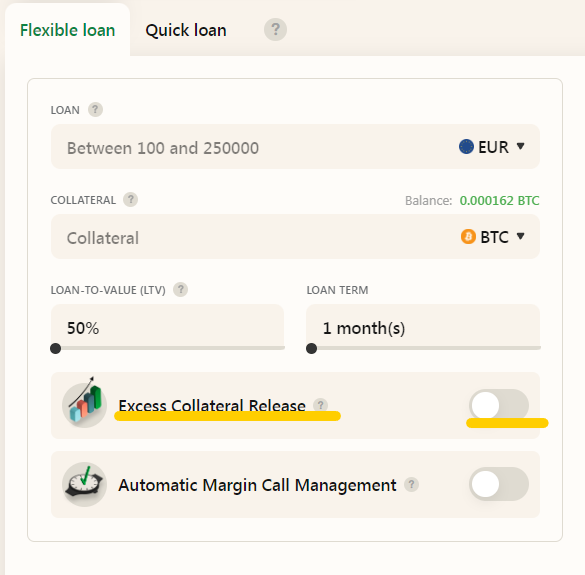
Task: Click the arrow next to EUR
Action: click(x=520, y=146)
